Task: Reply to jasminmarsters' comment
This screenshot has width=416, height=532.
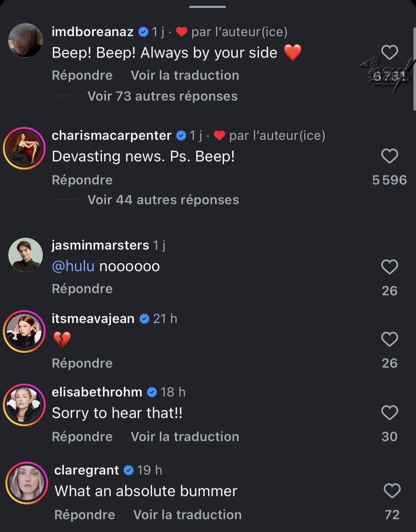Action: tap(82, 289)
